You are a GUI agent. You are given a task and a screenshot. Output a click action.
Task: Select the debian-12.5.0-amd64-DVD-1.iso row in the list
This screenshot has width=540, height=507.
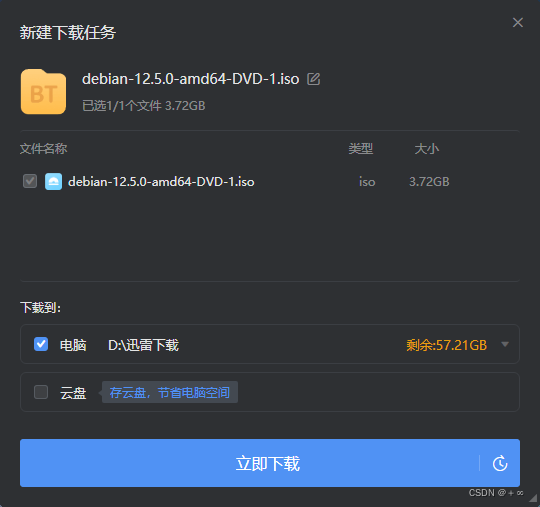(x=270, y=182)
